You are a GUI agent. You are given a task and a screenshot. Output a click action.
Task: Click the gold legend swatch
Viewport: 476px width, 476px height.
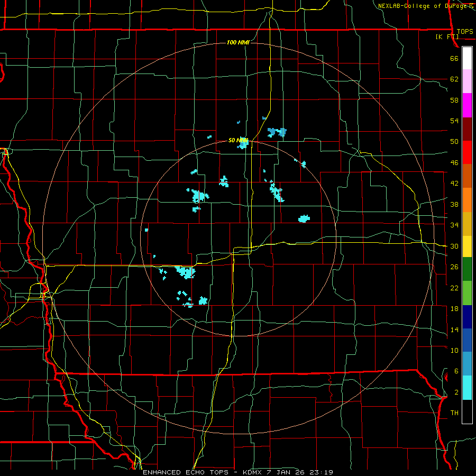467,224
